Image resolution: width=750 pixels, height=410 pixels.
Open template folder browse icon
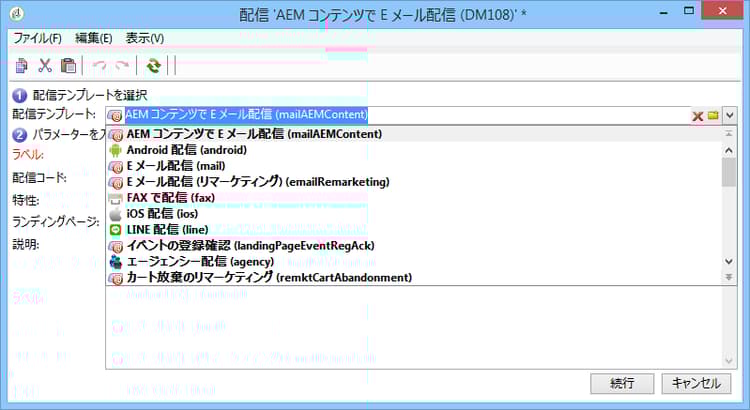[x=713, y=115]
